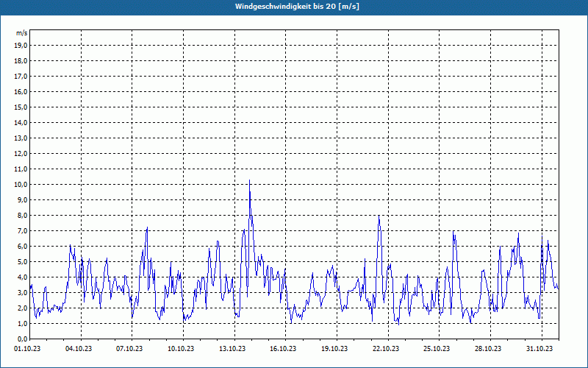Select the 2,0 y-axis label
The width and height of the screenshot is (588, 368).
[x=22, y=308]
